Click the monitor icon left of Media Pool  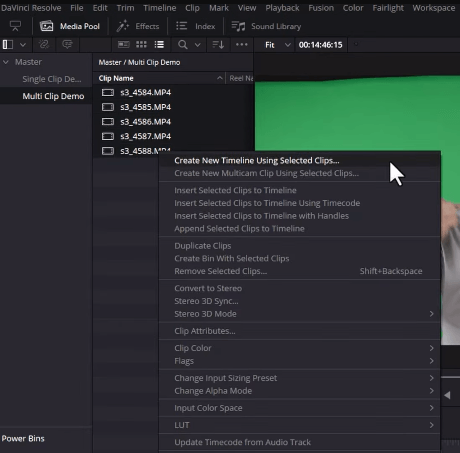point(15,26)
